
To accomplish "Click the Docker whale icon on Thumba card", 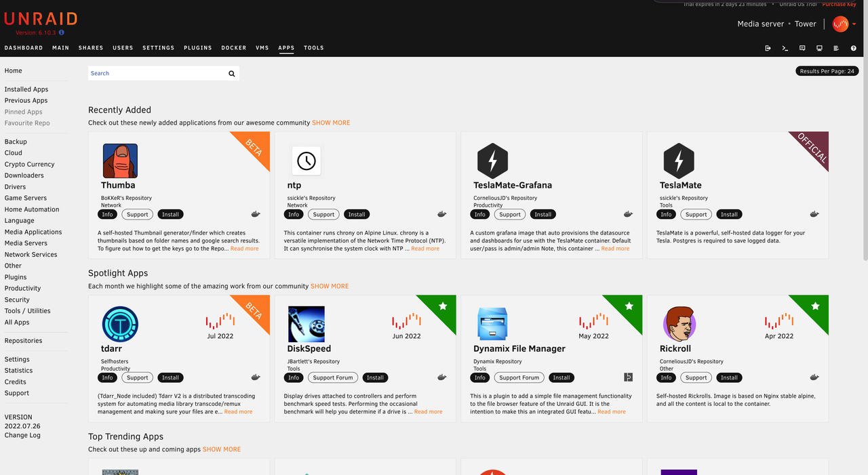I will [x=256, y=214].
